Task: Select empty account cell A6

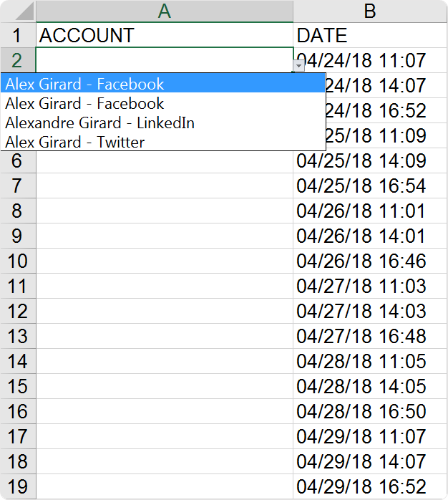Action: click(165, 162)
